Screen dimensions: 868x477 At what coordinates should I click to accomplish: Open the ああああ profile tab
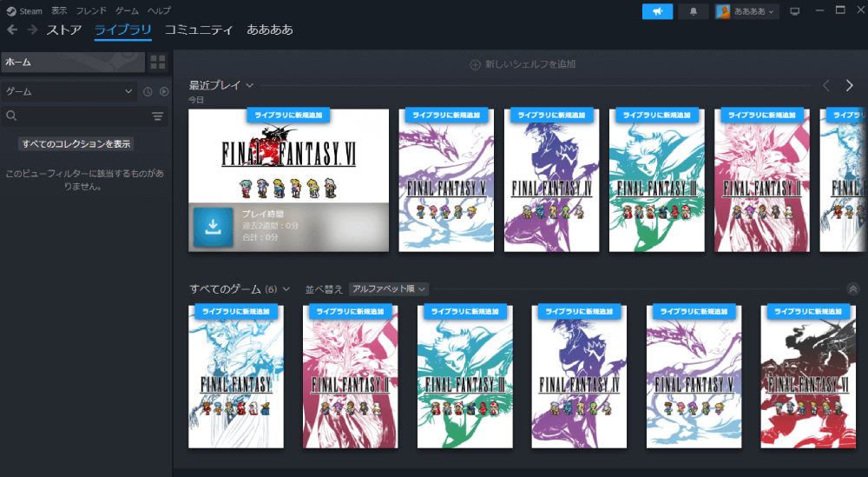[270, 30]
